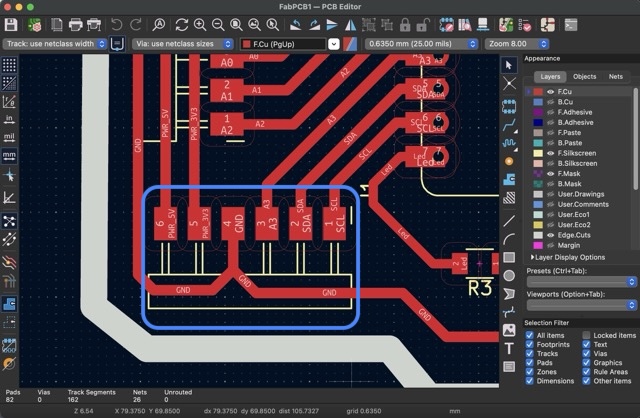Save the board with the floppy icon
The width and height of the screenshot is (640, 418).
(x=11, y=25)
